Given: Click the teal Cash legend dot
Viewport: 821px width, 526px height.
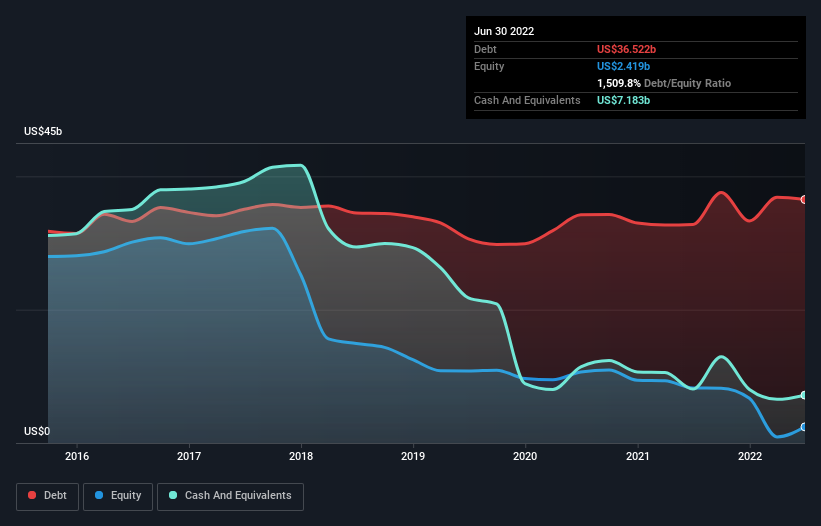Looking at the screenshot, I should point(173,495).
